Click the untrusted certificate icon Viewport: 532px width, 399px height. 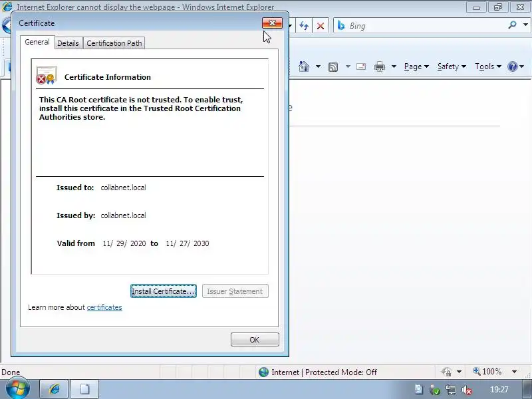pyautogui.click(x=46, y=75)
